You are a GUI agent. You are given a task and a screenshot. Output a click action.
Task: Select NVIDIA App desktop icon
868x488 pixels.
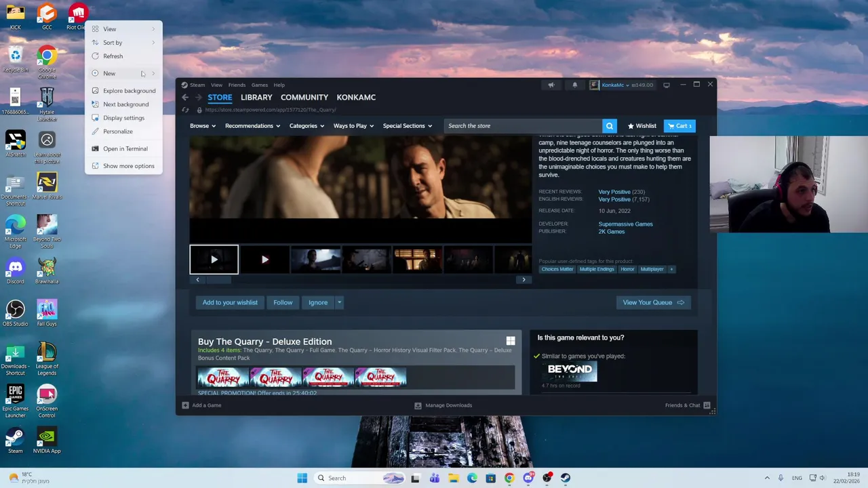[47, 441]
